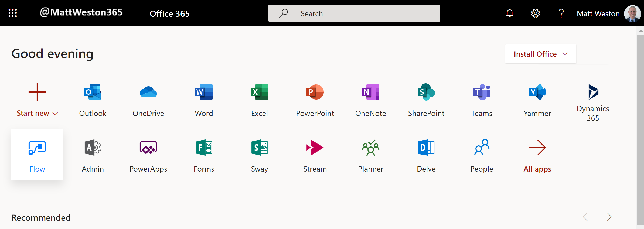This screenshot has height=229, width=644.
Task: Open Delve
Action: pos(426,156)
